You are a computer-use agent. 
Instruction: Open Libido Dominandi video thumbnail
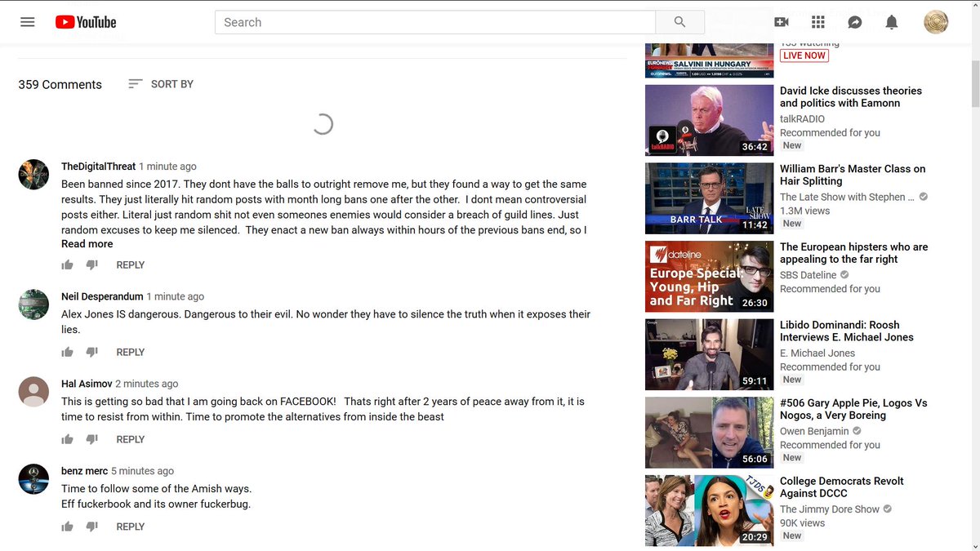tap(709, 354)
